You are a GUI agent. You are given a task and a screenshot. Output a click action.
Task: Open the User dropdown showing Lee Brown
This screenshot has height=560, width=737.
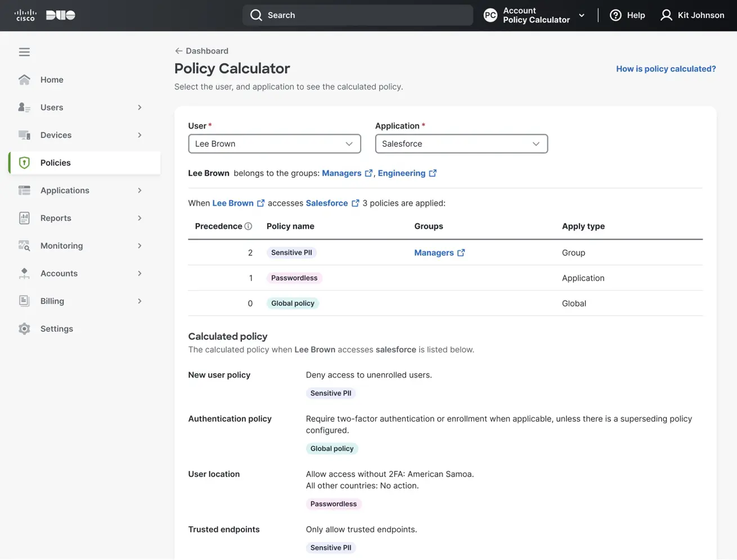(x=274, y=143)
